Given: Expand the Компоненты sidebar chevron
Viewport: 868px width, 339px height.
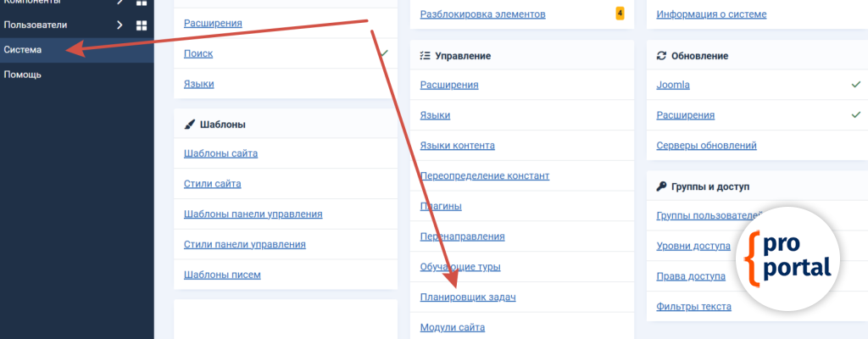Looking at the screenshot, I should tap(120, 3).
